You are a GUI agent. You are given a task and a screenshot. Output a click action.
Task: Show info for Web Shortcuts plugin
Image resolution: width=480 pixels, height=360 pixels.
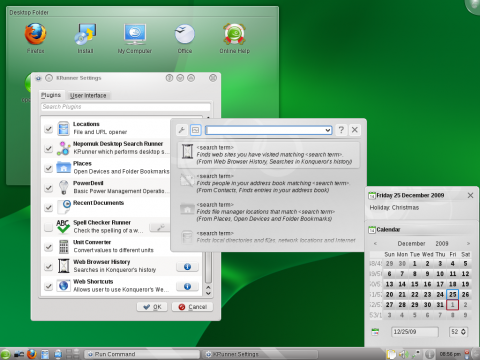[x=187, y=286]
